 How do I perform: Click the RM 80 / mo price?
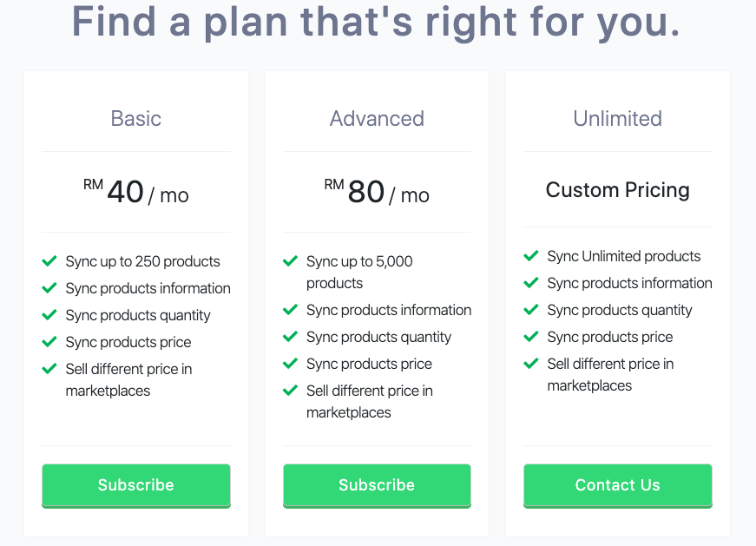coord(377,192)
